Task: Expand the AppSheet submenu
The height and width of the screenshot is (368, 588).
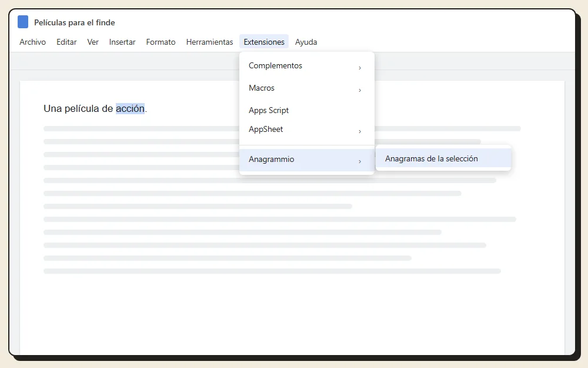Action: 307,130
